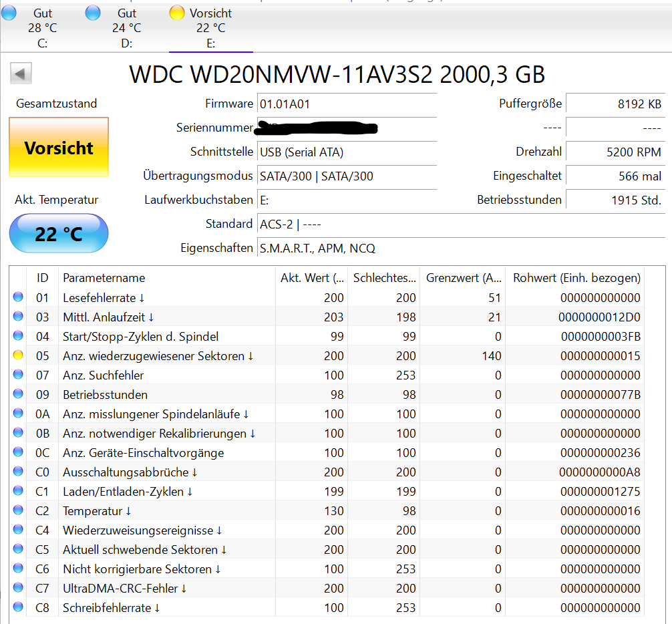
Task: Select the Anz. Suchfehler parameter name
Action: (x=104, y=375)
